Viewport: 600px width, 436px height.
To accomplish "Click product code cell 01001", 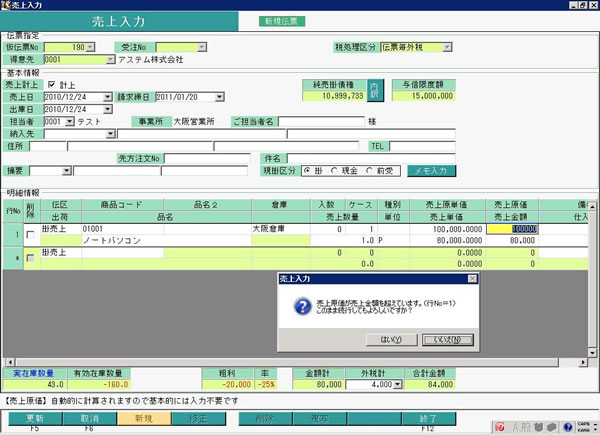I will pyautogui.click(x=122, y=229).
